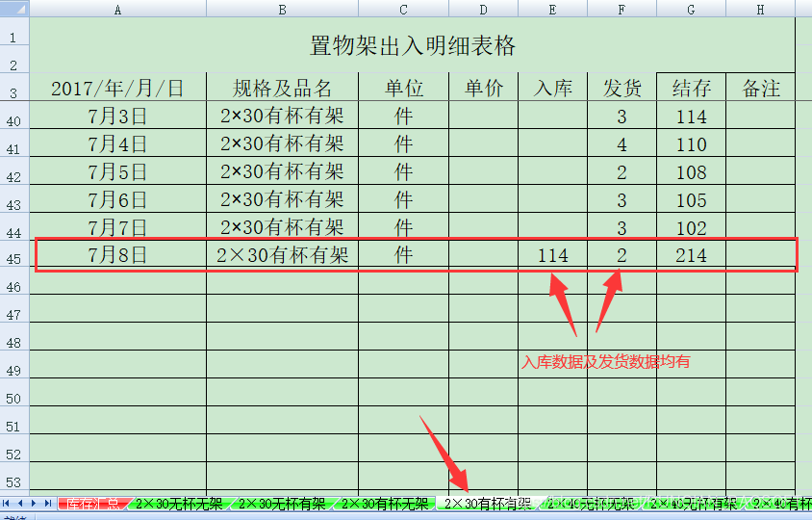Click 结存 value 105

coord(692,199)
